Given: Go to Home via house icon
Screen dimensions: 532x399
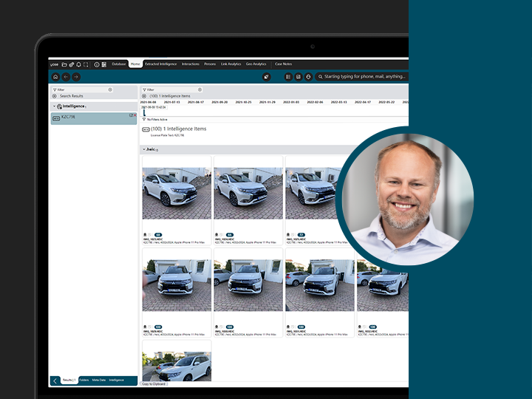Looking at the screenshot, I should coord(55,77).
